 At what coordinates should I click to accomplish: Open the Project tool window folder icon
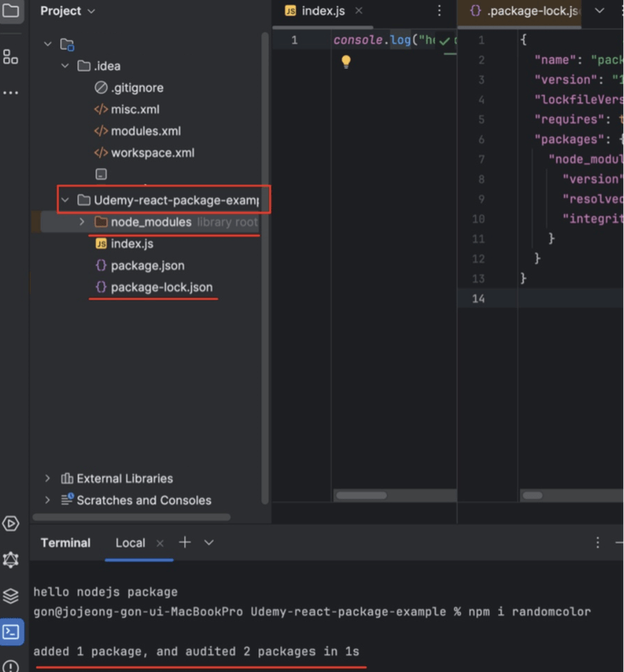pyautogui.click(x=11, y=11)
